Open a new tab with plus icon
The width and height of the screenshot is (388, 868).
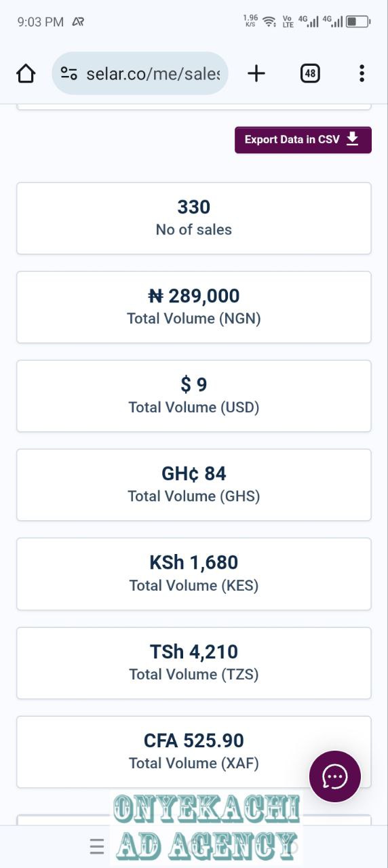pyautogui.click(x=256, y=73)
